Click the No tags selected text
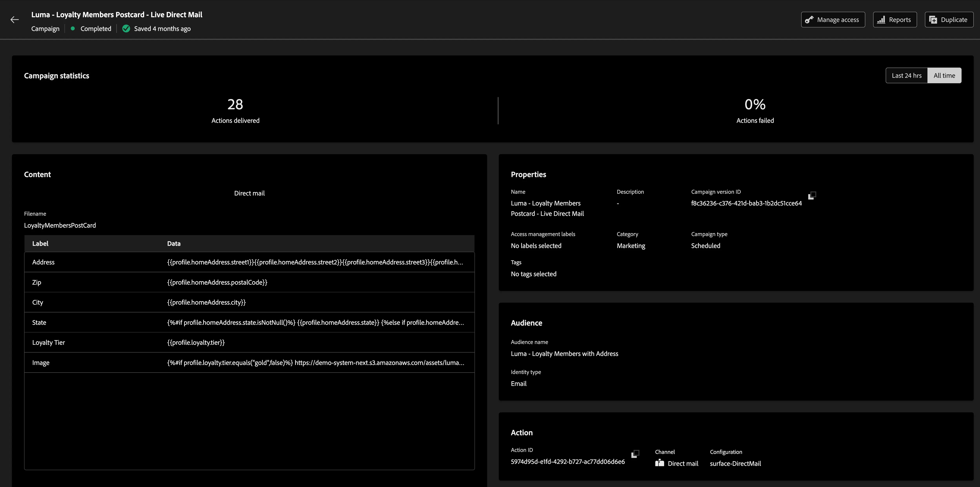Screen dimensions: 980x487 (533, 274)
